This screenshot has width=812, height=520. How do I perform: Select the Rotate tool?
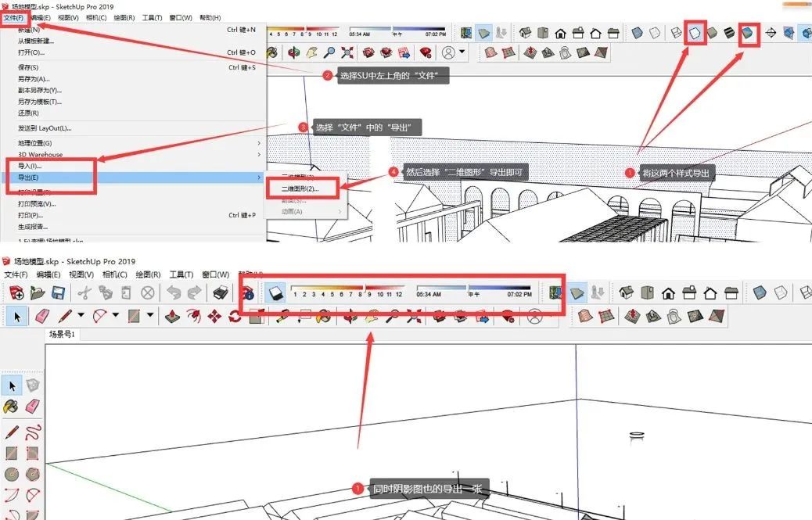coord(235,316)
